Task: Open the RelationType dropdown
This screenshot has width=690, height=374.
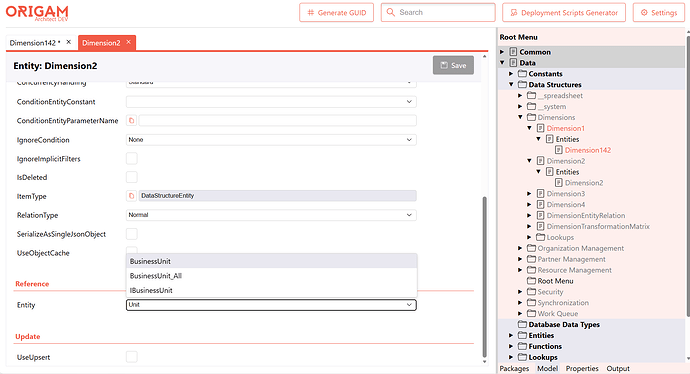Action: tap(271, 215)
